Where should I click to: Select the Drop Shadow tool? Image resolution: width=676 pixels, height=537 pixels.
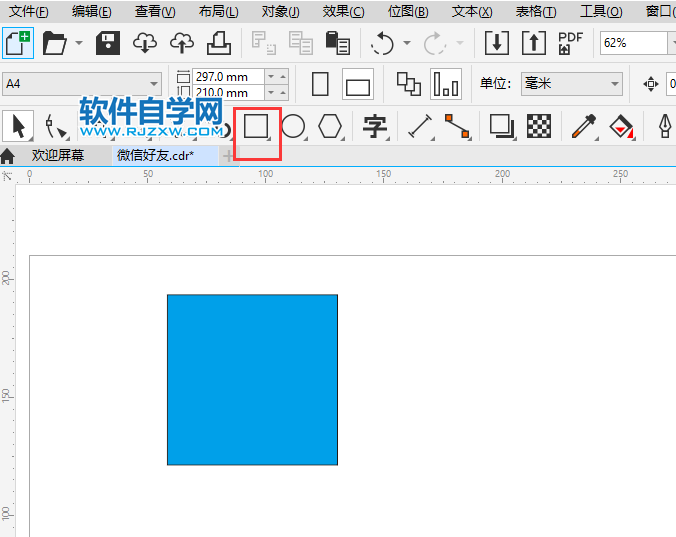[502, 126]
